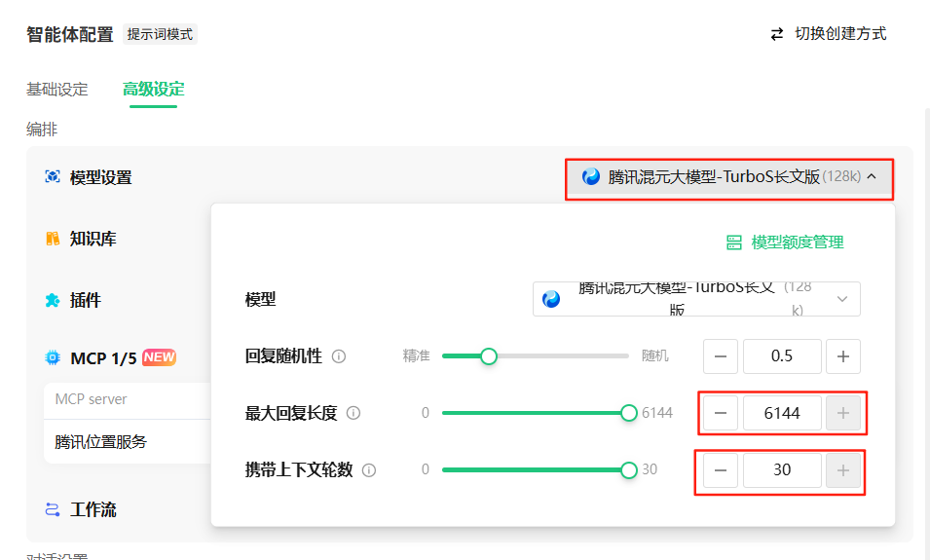Click the puzzle-piece plugin icon
The height and width of the screenshot is (560, 930).
pyautogui.click(x=53, y=300)
